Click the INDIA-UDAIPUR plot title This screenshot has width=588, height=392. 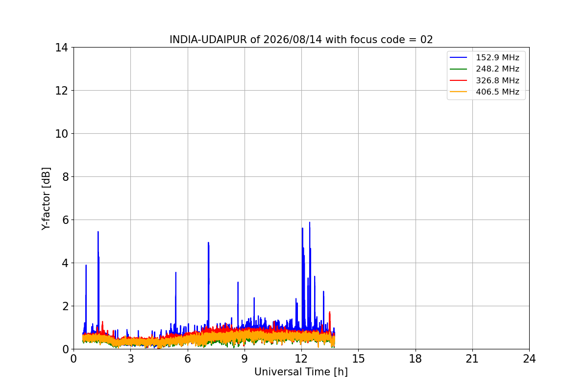301,40
